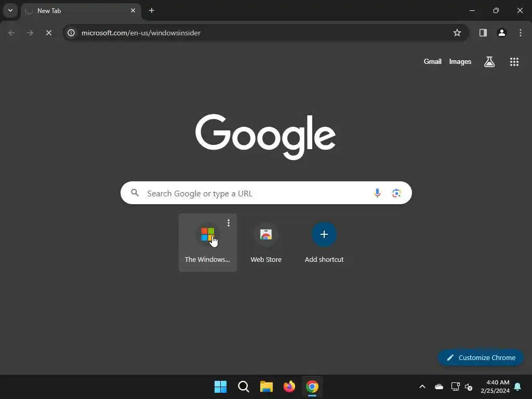Click the Google logo
Viewport: 532px width, 399px height.
click(x=265, y=137)
